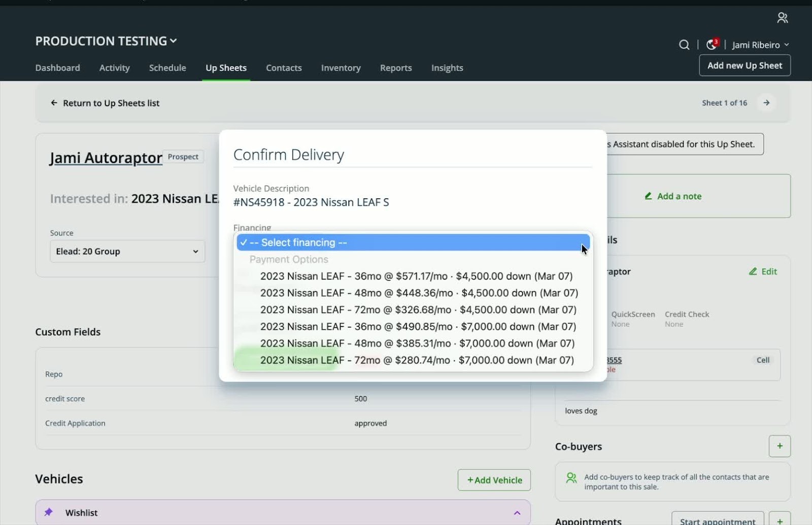
Task: Click the Wishlist pin icon
Action: point(49,512)
